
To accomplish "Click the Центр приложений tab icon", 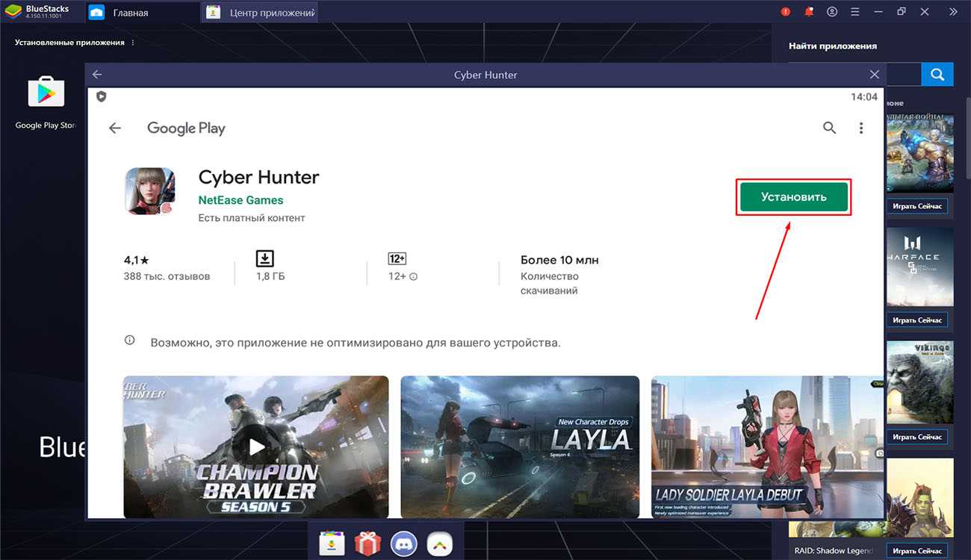I will coord(213,13).
